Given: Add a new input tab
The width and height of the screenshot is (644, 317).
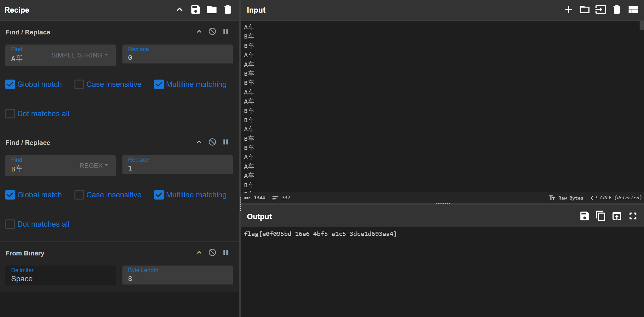Looking at the screenshot, I should pos(569,10).
